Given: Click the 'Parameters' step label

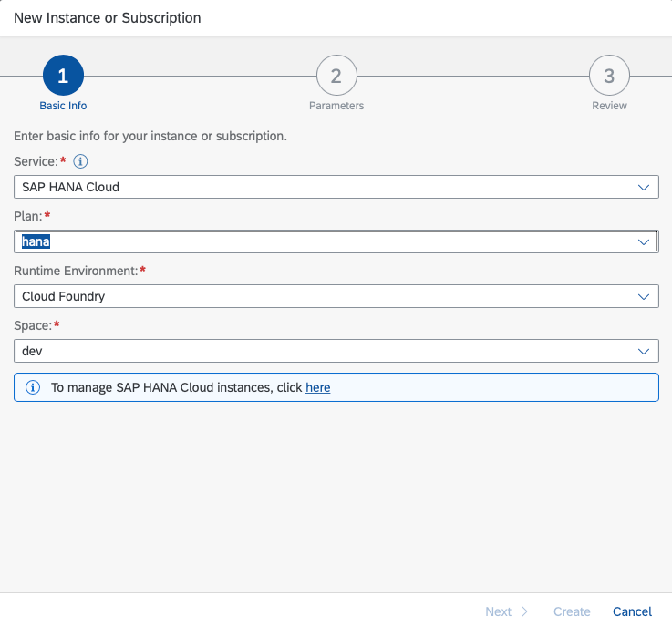Looking at the screenshot, I should (336, 106).
